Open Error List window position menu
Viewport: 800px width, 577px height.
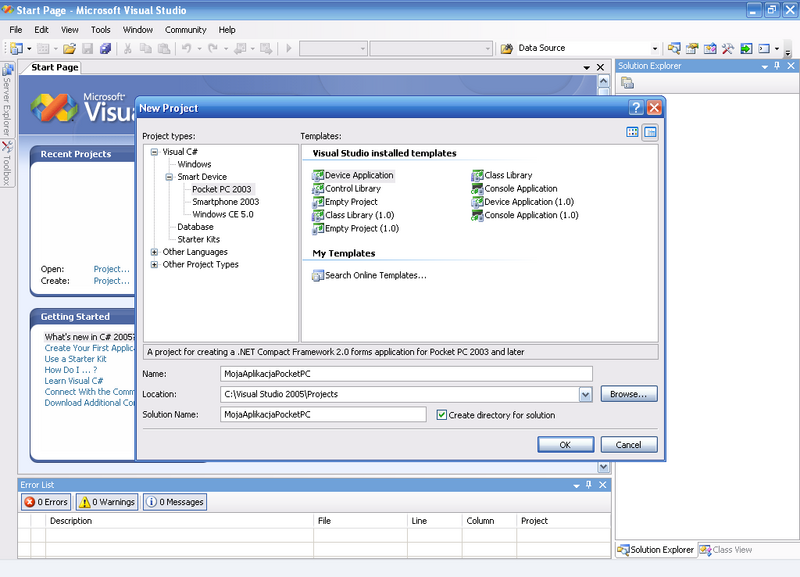[x=576, y=485]
